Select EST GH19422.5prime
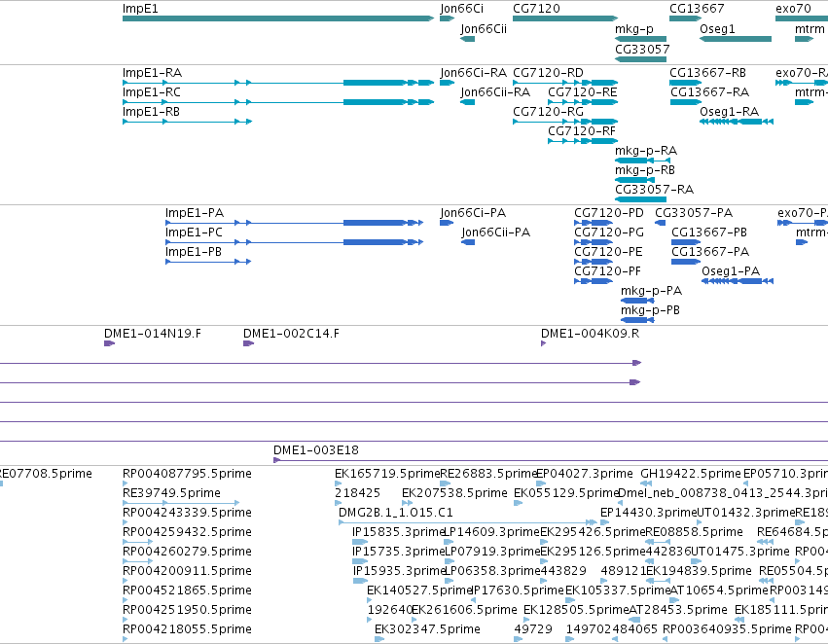Screen dimensions: 828x644 (646, 483)
